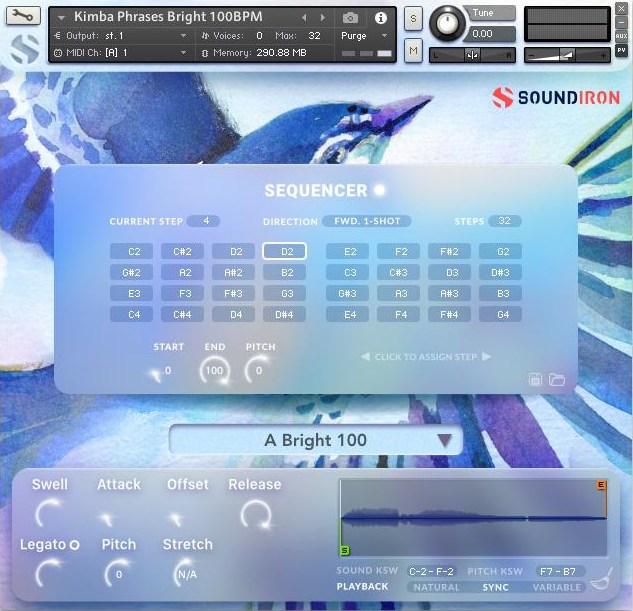Take a snapshot with camera icon

pos(350,18)
